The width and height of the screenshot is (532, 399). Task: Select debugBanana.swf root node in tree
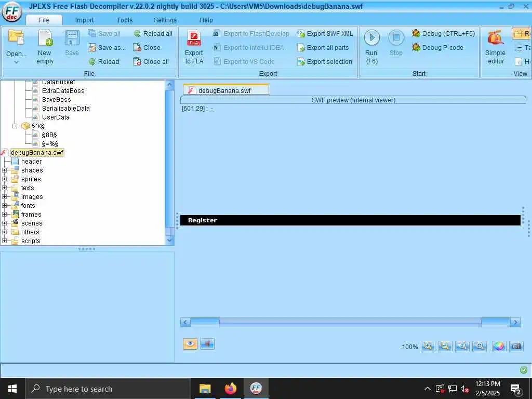tap(37, 152)
